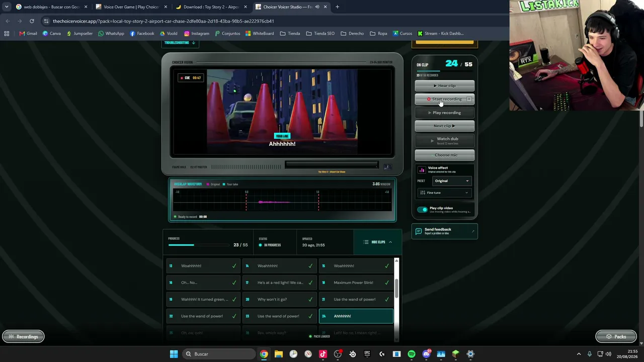Screen dimensions: 644x362
Task: Select clip 22 Use the wand of power!
Action: click(203, 316)
